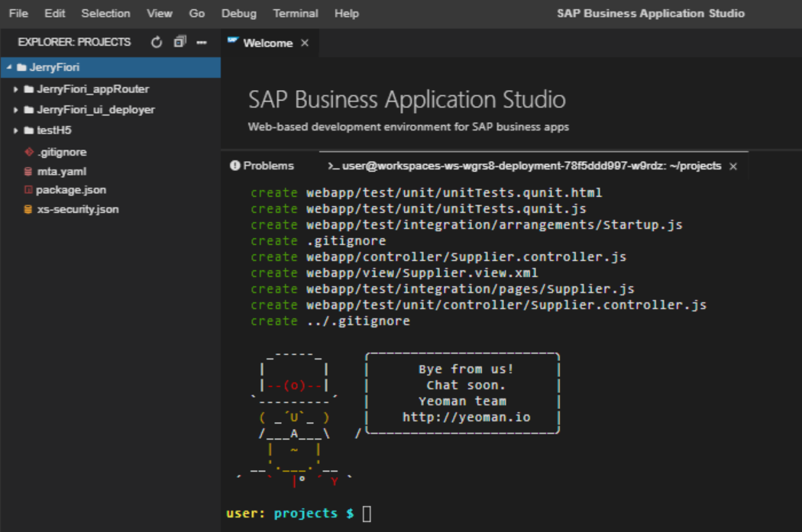Viewport: 802px width, 532px height.
Task: Close the Welcome tab
Action: 305,43
